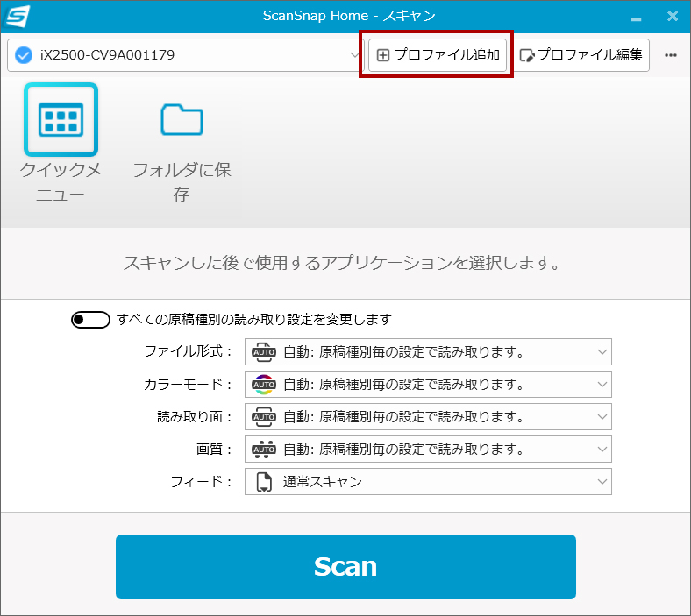The image size is (691, 616).
Task: Expand the 画質 dropdown
Action: [428, 450]
